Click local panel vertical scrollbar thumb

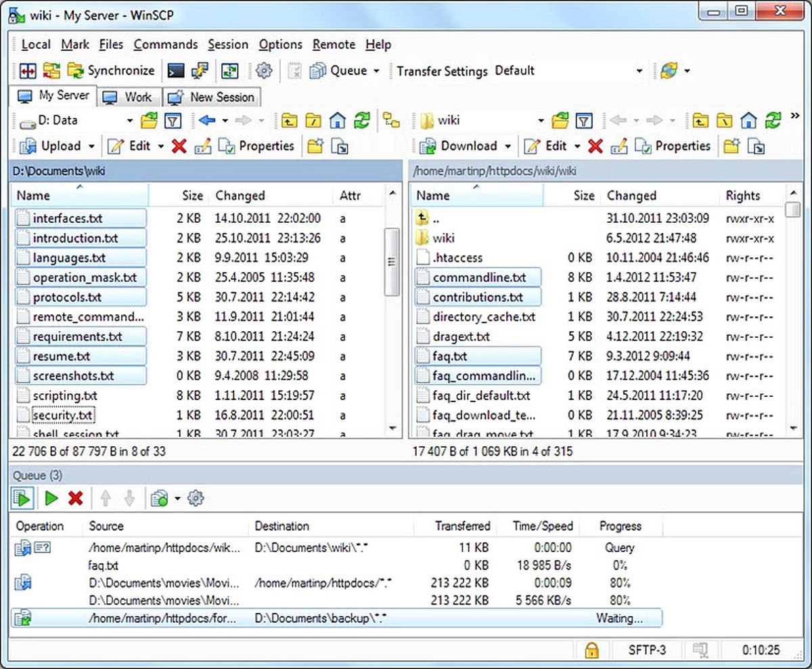(x=392, y=261)
